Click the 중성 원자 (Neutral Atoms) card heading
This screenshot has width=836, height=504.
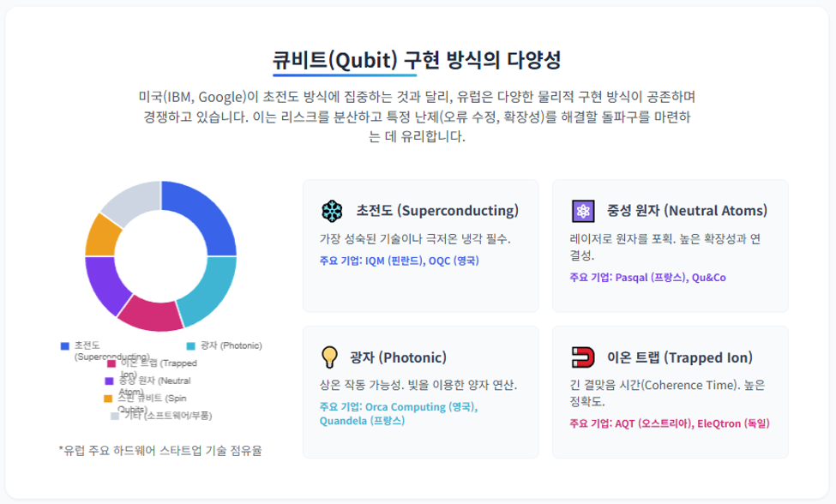[x=687, y=211]
